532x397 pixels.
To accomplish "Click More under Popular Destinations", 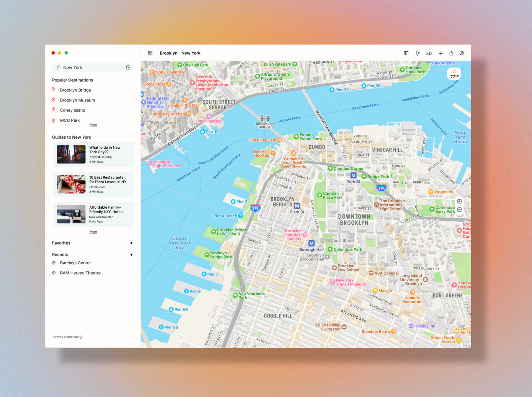I will (93, 124).
